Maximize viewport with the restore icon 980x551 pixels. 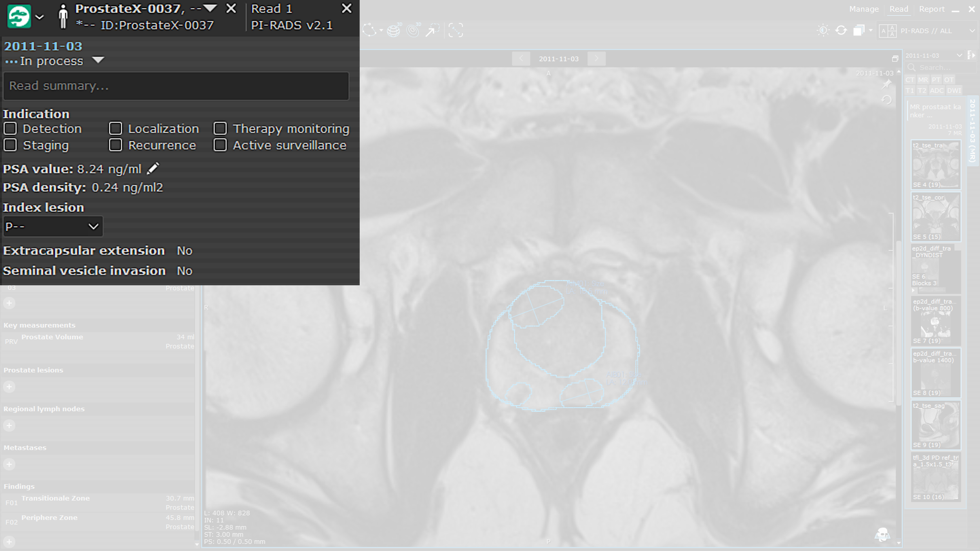point(895,59)
